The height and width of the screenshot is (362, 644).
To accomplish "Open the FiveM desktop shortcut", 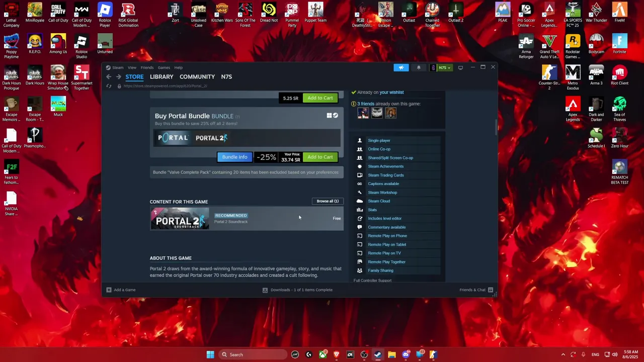I will coord(619,13).
